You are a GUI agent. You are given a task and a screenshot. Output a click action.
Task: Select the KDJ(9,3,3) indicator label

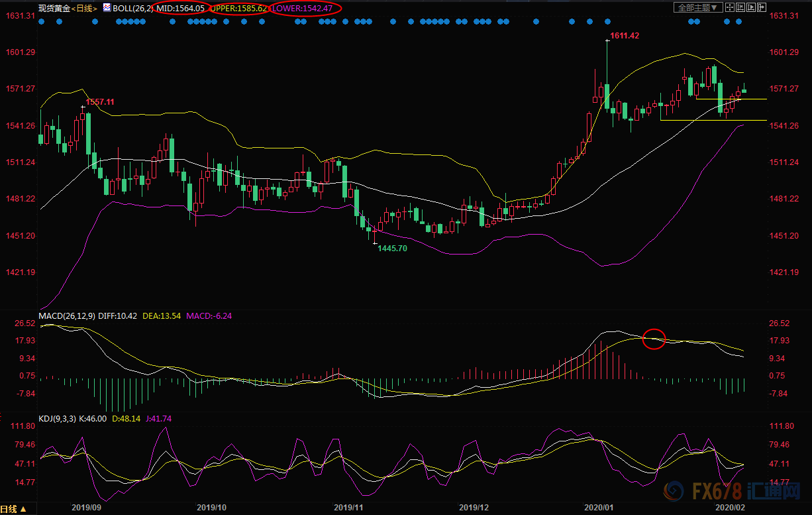pyautogui.click(x=57, y=419)
